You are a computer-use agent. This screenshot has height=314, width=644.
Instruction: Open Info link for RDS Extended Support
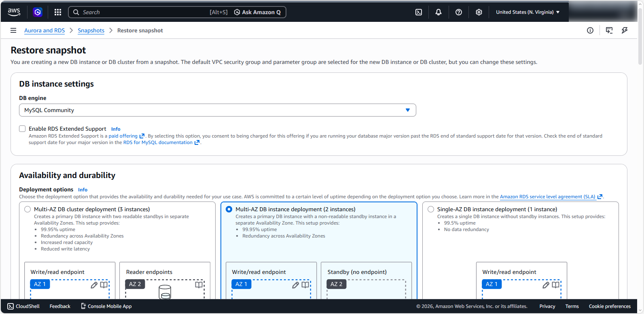tap(116, 129)
